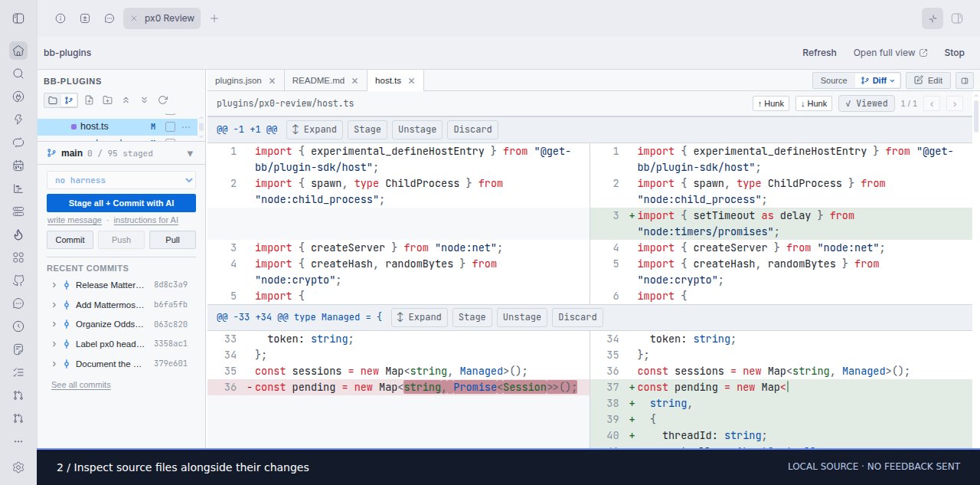Click the Edit button
Screen dimensions: 980x485
(928, 80)
